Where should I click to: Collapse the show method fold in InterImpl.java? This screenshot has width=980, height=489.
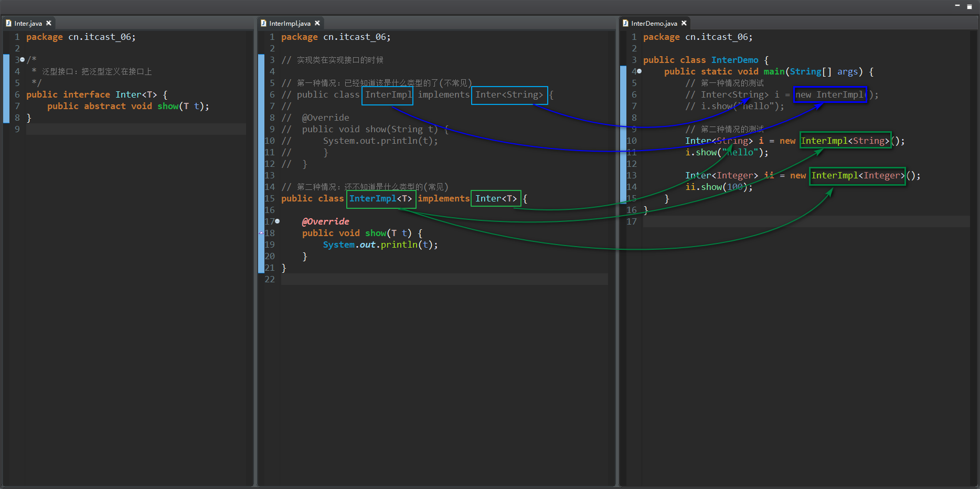coord(277,221)
